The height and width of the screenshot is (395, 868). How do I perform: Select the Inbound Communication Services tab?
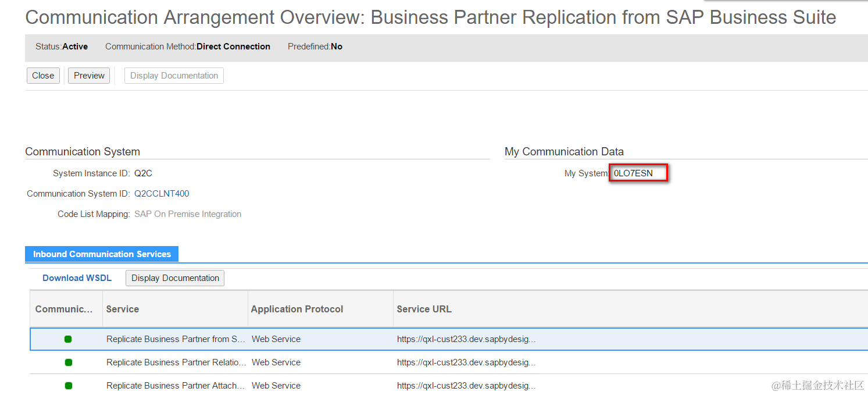coord(102,254)
